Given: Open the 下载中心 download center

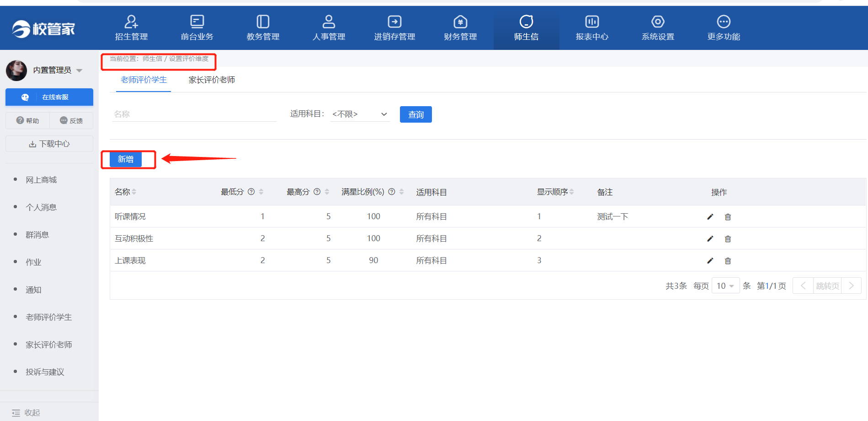Looking at the screenshot, I should [49, 144].
